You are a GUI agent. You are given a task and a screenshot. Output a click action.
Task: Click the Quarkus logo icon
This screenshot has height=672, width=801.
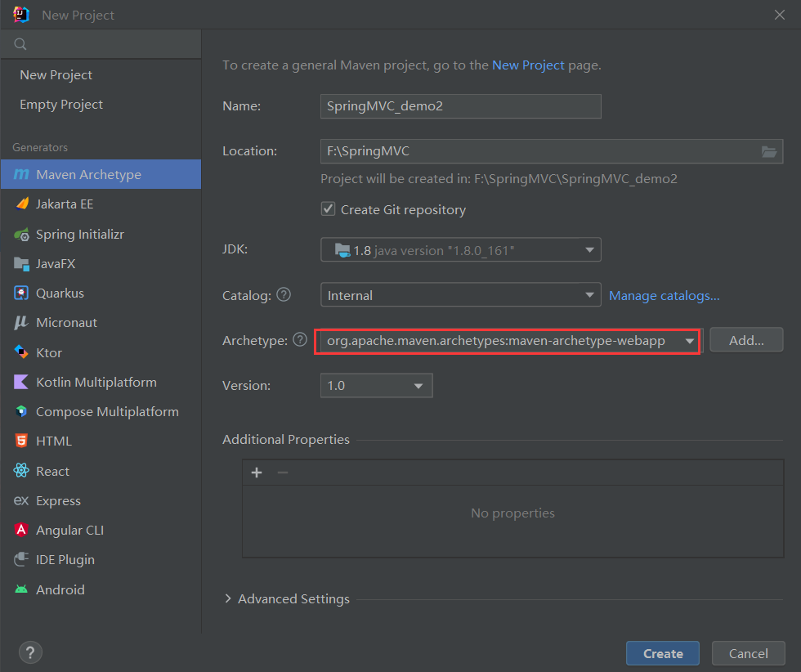pos(21,293)
